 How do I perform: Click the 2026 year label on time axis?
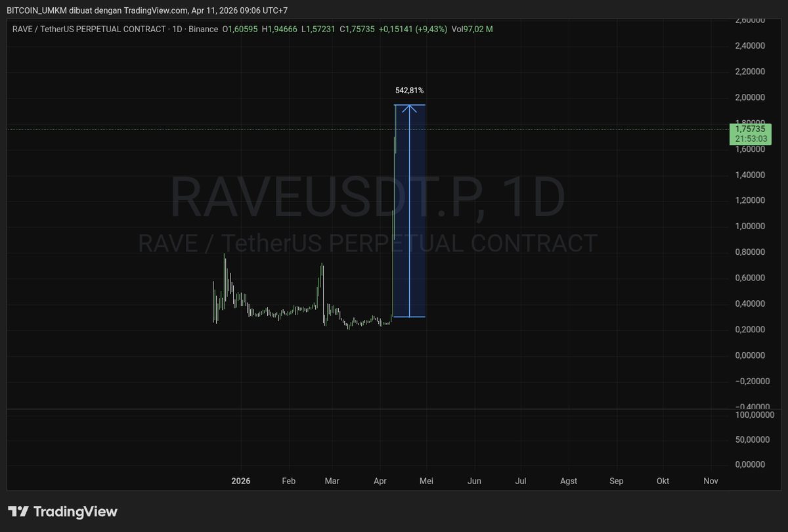(241, 481)
